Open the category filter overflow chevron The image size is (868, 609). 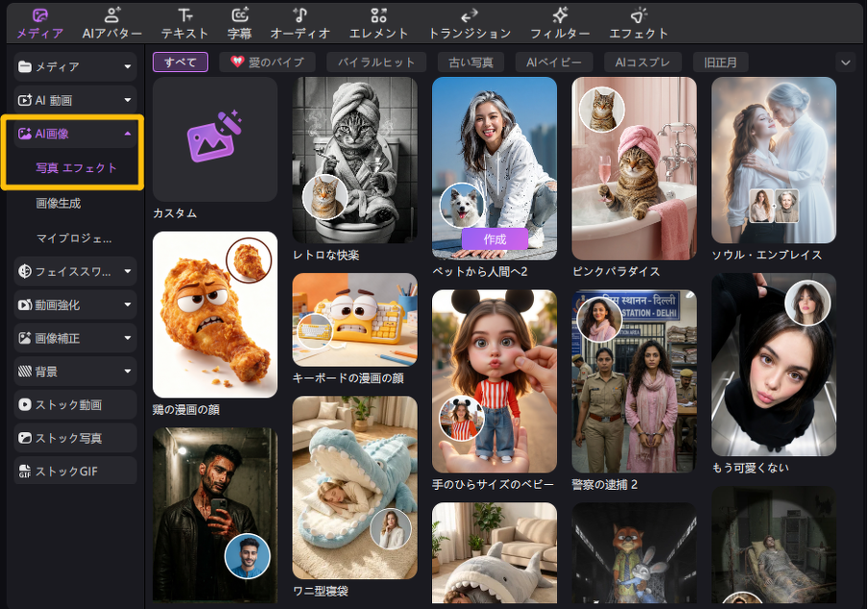[846, 62]
